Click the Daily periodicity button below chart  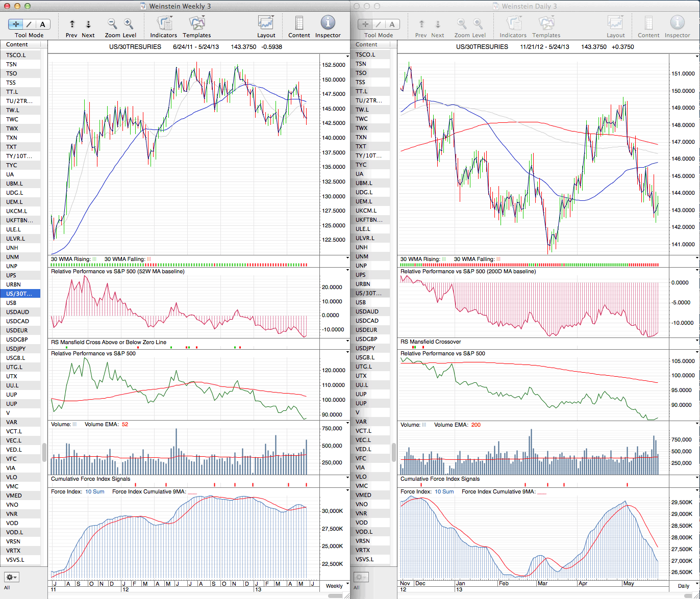[684, 586]
